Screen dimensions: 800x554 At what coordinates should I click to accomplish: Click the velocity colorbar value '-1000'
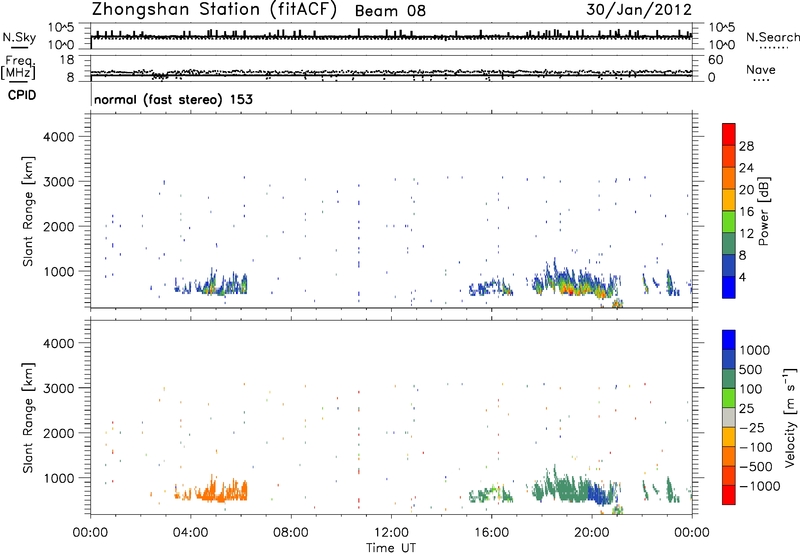point(760,486)
